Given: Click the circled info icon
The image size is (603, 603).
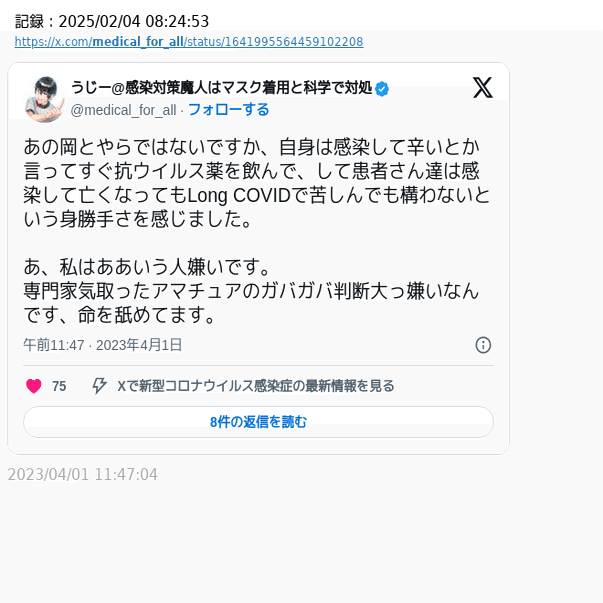Looking at the screenshot, I should (483, 345).
